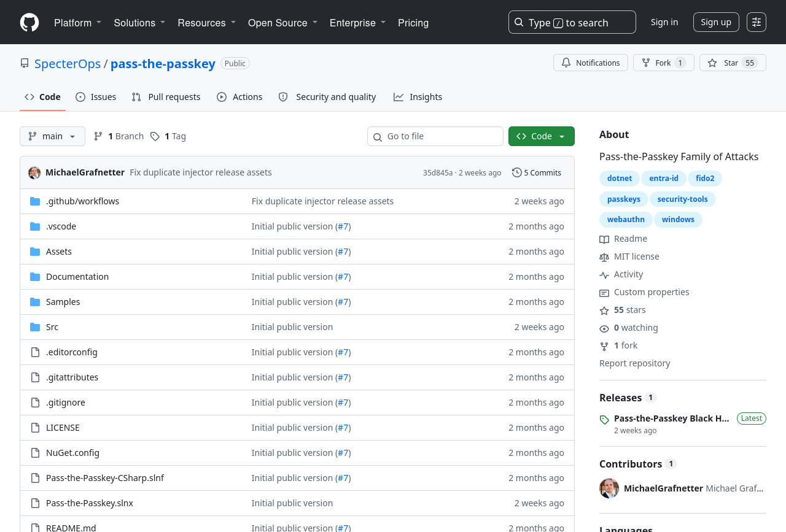Open the Pass-the-Passkey-CSharp.slnf file

tap(105, 478)
